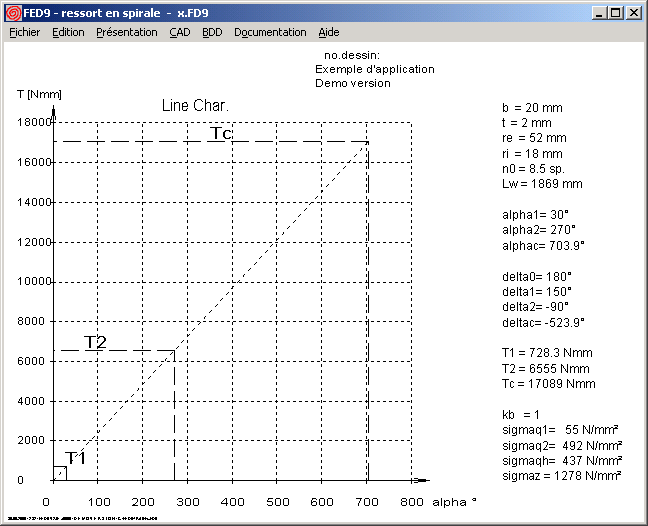This screenshot has height=526, width=648.
Task: Open the CAD menu
Action: (x=180, y=32)
